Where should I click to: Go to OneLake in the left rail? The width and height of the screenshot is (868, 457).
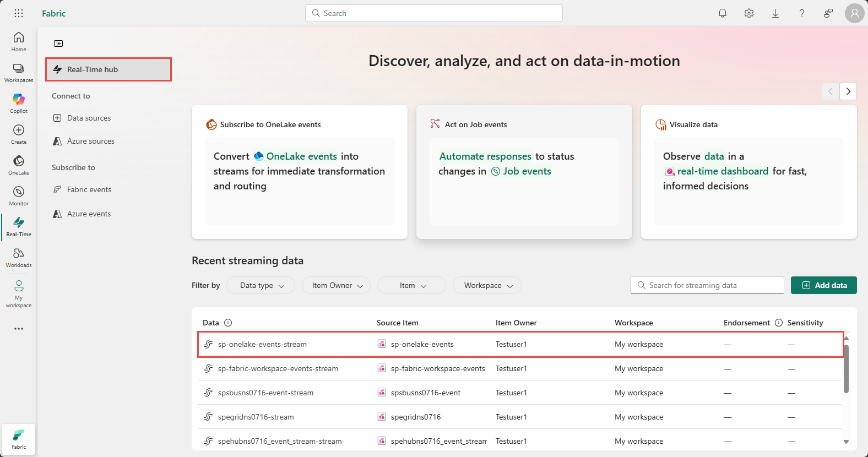[19, 165]
